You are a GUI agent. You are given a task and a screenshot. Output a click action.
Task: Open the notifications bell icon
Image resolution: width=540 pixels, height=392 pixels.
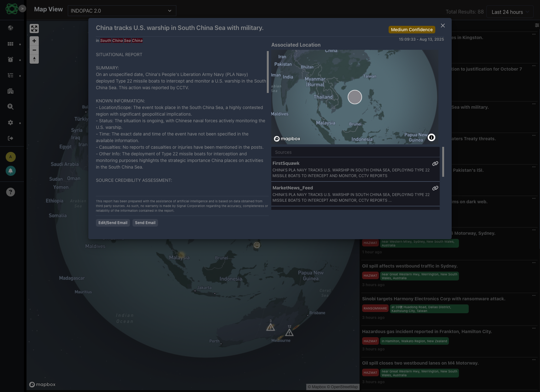click(11, 171)
